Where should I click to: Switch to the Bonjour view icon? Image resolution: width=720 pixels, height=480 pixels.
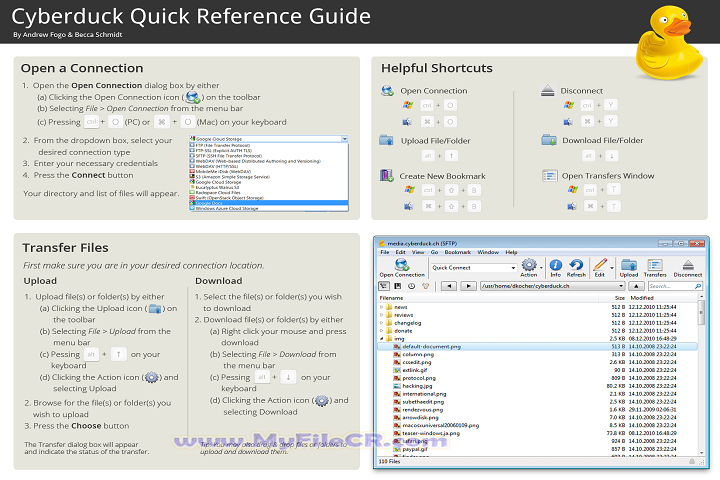[426, 286]
